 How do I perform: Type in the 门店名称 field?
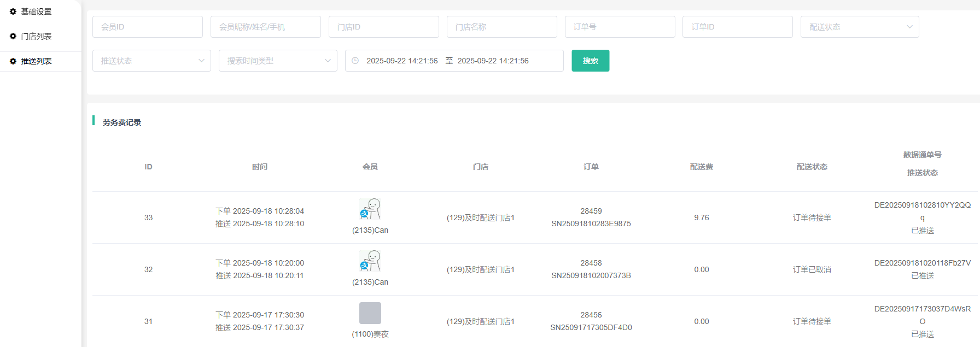[x=502, y=27]
